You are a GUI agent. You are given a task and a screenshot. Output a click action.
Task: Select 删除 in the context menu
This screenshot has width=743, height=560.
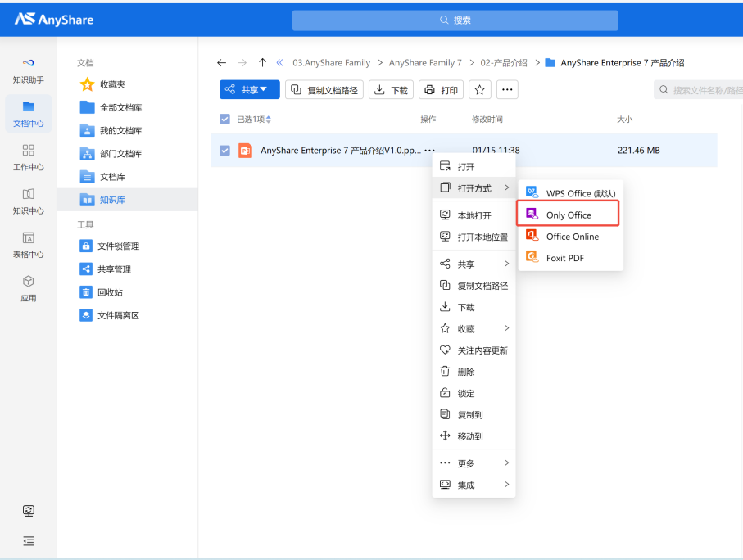point(465,372)
